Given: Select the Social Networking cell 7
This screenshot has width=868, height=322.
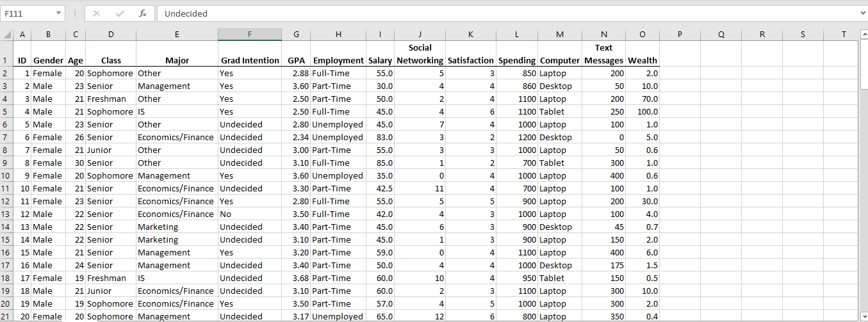Looking at the screenshot, I should [x=420, y=124].
